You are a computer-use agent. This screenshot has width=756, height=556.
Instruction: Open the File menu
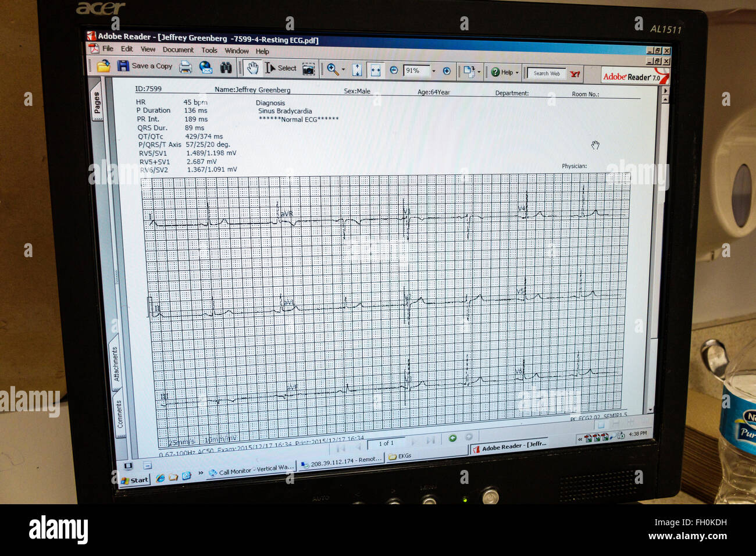[108, 49]
